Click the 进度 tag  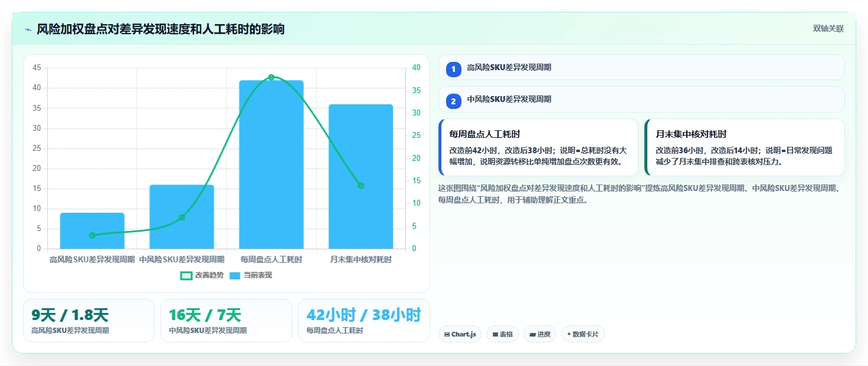point(540,334)
